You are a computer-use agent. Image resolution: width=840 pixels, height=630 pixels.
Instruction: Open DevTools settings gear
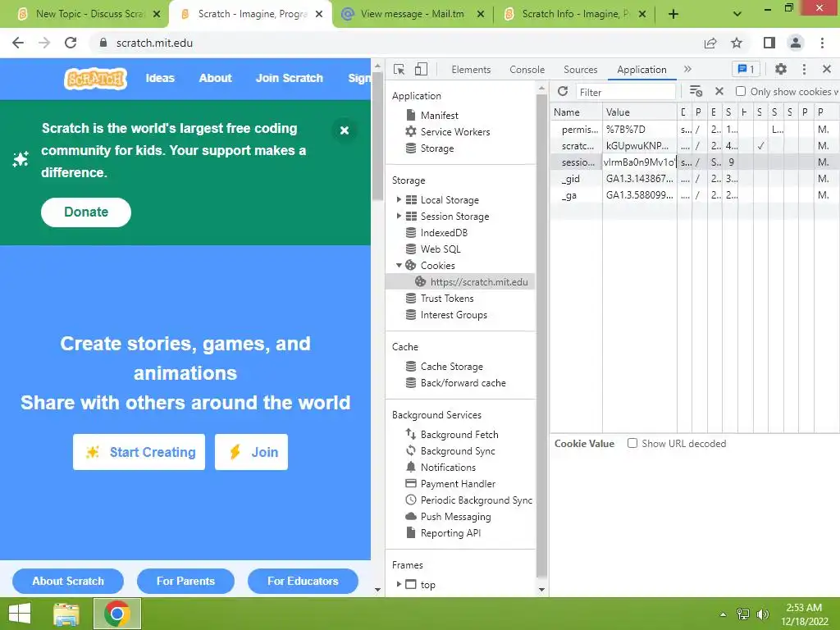(x=781, y=69)
